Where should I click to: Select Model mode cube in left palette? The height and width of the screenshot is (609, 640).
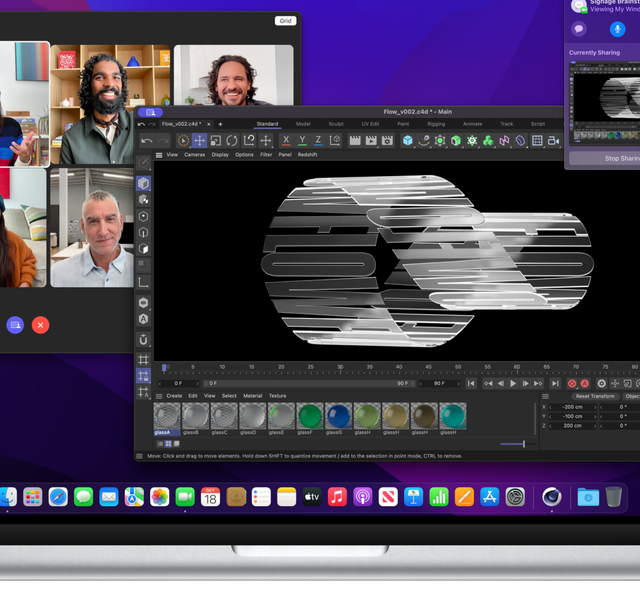coord(143,183)
